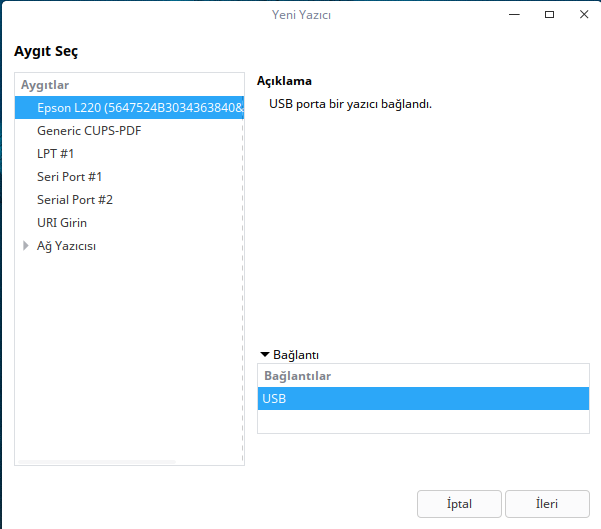The width and height of the screenshot is (601, 529).
Task: Select the USB connection row
Action: click(x=420, y=399)
